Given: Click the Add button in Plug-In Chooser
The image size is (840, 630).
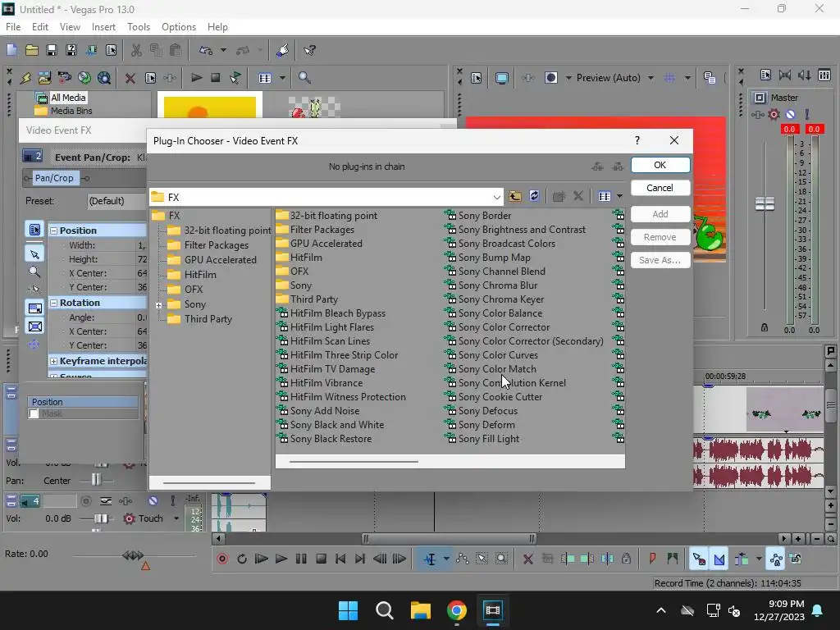Looking at the screenshot, I should pos(660,214).
